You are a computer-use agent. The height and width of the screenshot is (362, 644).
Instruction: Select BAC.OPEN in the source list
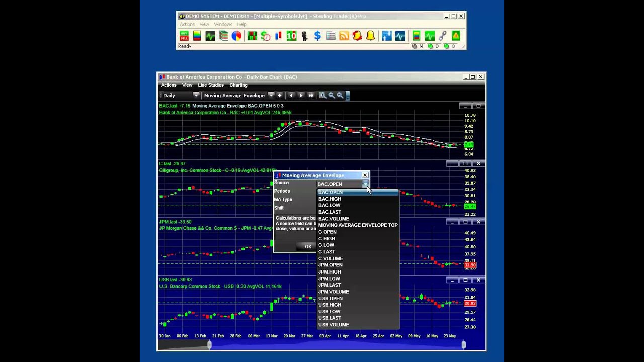click(x=358, y=192)
